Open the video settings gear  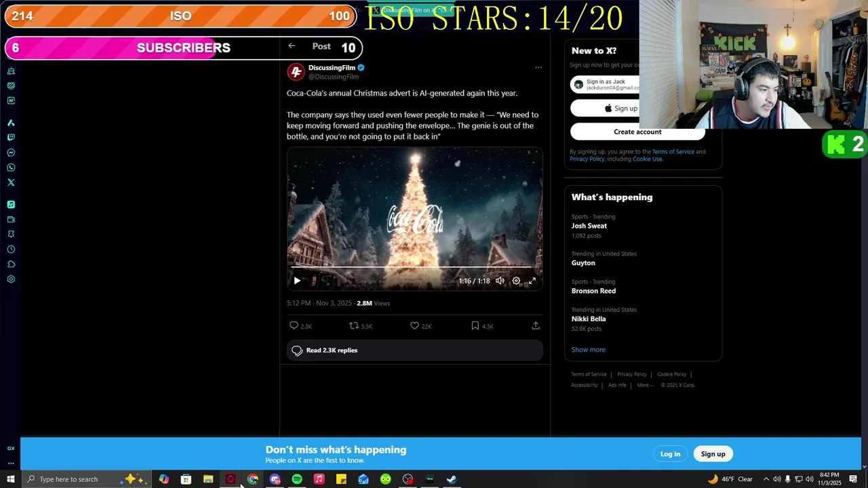(516, 281)
